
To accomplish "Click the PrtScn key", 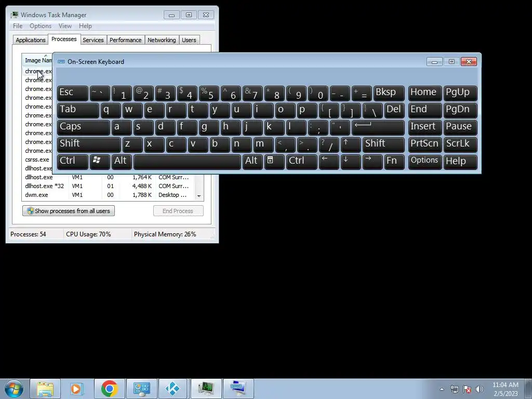I will [425, 144].
